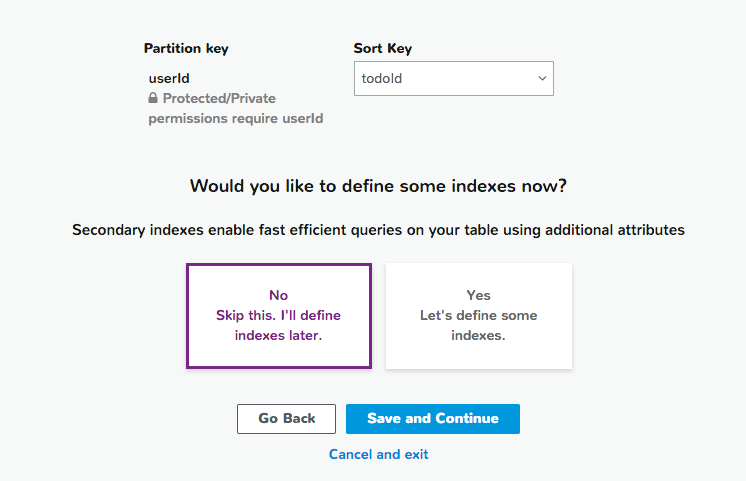Click the chevron arrow in the todoId field

542,78
